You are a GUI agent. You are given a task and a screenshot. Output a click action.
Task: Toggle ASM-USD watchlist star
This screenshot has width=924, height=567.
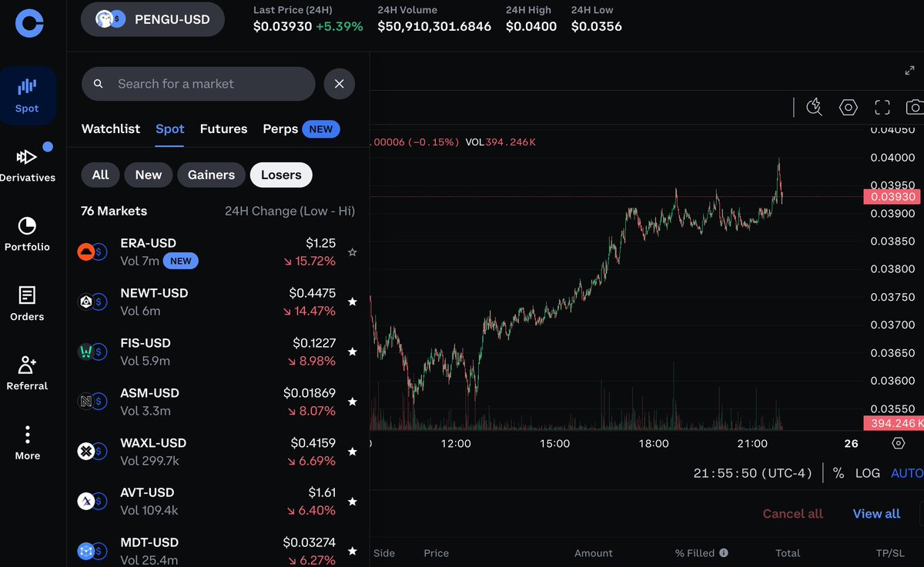pyautogui.click(x=353, y=402)
